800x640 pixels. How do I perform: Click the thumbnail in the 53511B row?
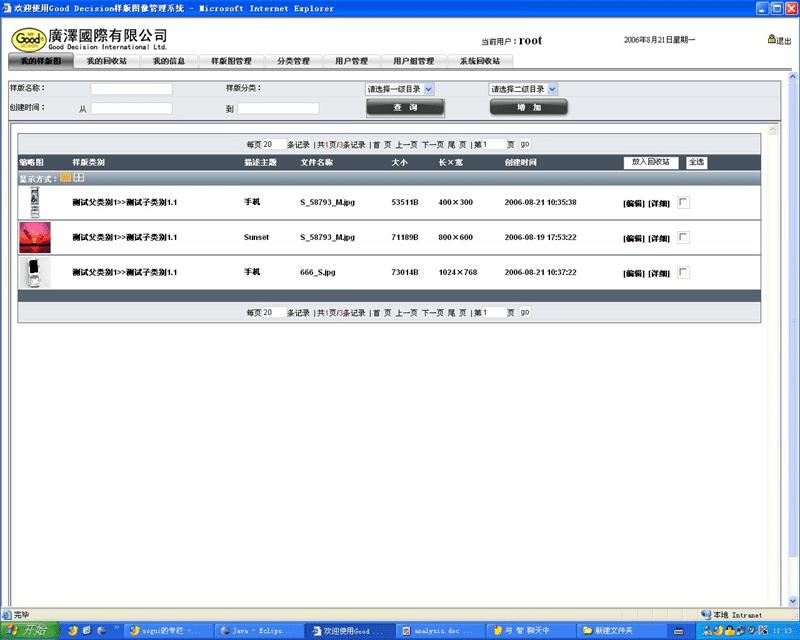click(35, 202)
